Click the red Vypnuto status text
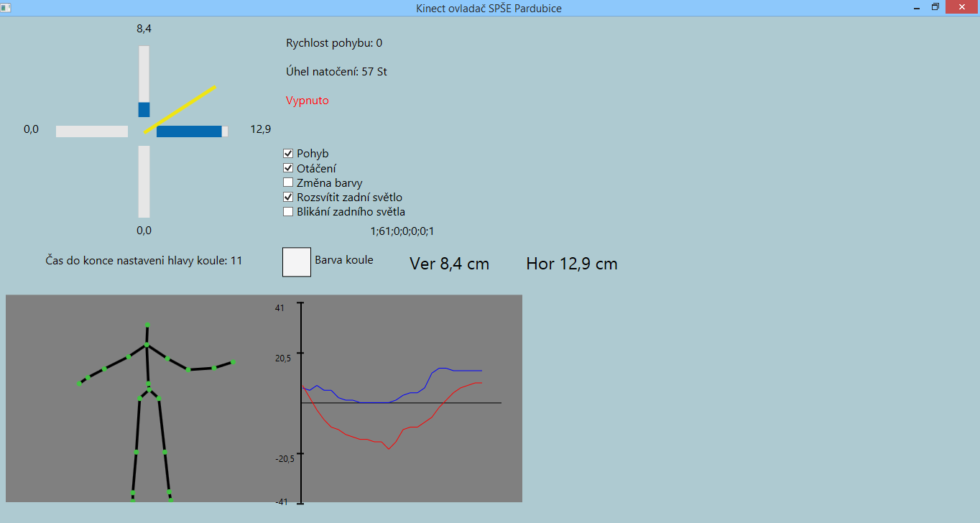980x523 pixels. (x=308, y=101)
